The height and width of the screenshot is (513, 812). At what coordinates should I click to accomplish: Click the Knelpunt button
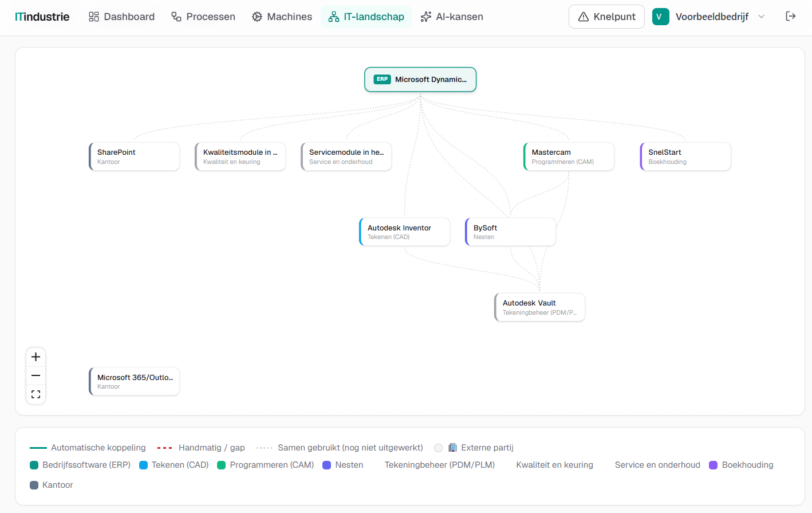606,17
